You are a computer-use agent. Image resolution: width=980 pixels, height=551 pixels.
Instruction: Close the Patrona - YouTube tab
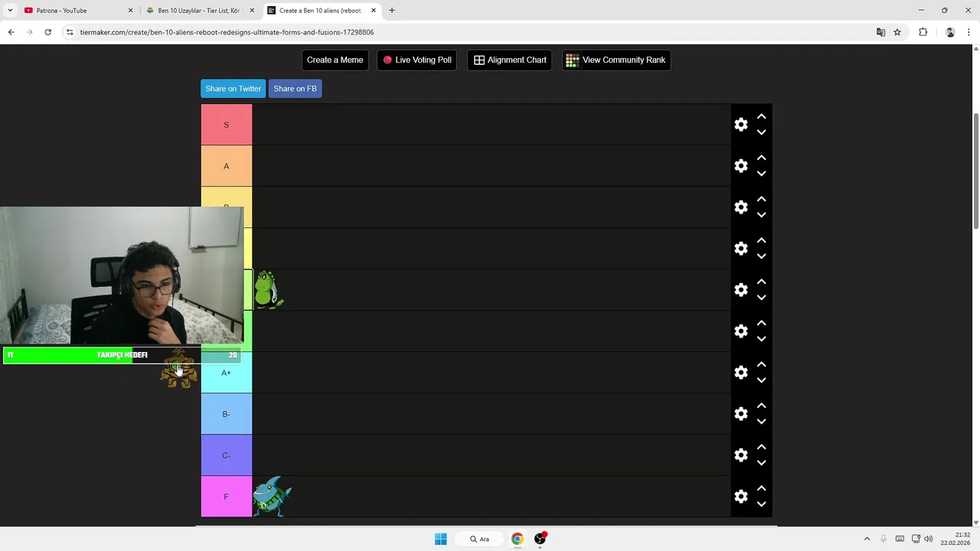click(x=130, y=11)
